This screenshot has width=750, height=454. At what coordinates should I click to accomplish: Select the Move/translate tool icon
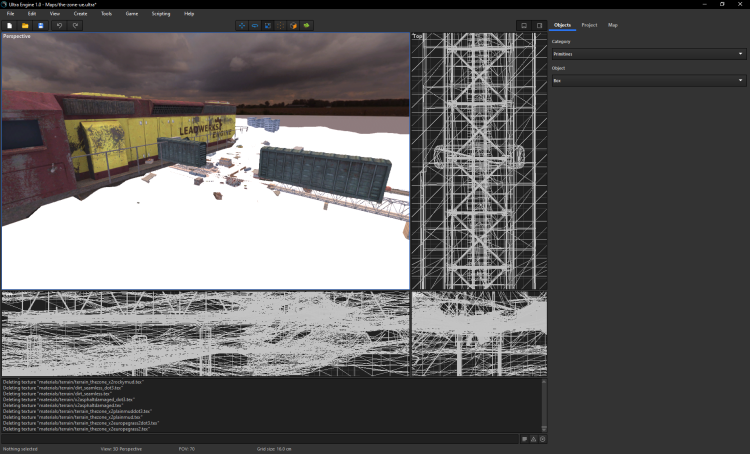pyautogui.click(x=242, y=25)
